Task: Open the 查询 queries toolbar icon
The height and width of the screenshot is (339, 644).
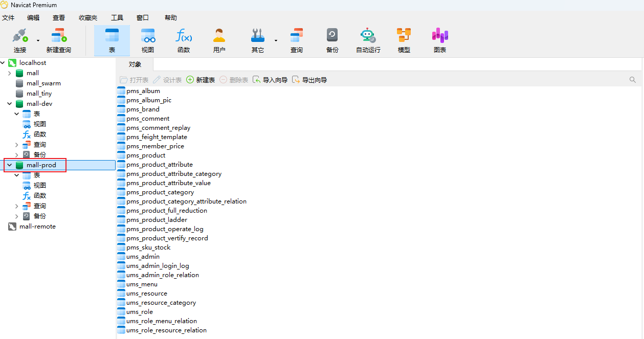Action: click(x=297, y=40)
